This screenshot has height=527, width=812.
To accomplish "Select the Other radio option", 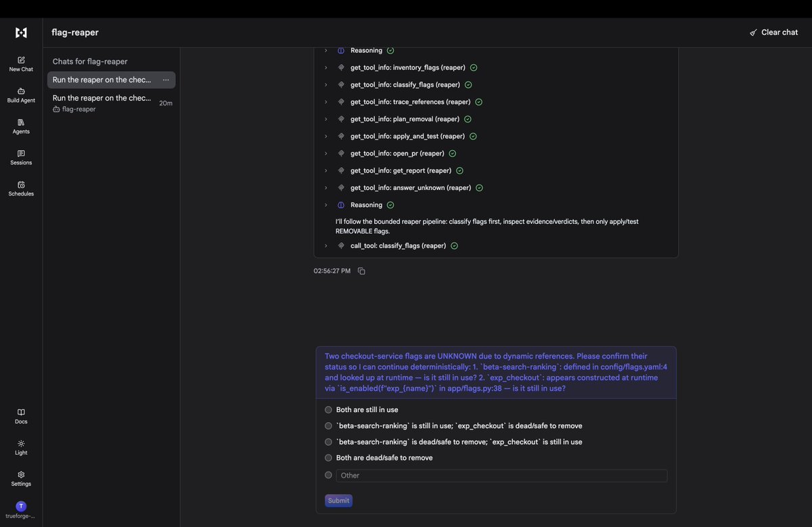I will (328, 475).
